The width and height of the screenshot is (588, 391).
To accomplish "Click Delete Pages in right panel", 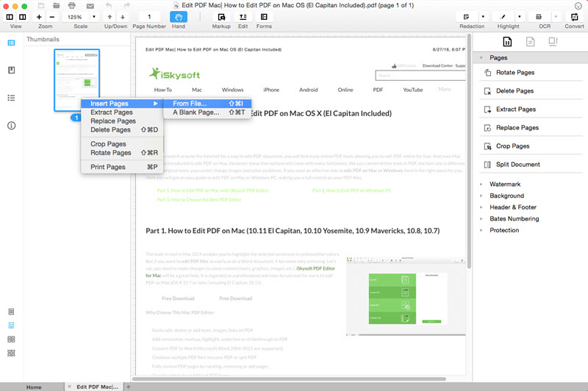I will click(x=530, y=90).
